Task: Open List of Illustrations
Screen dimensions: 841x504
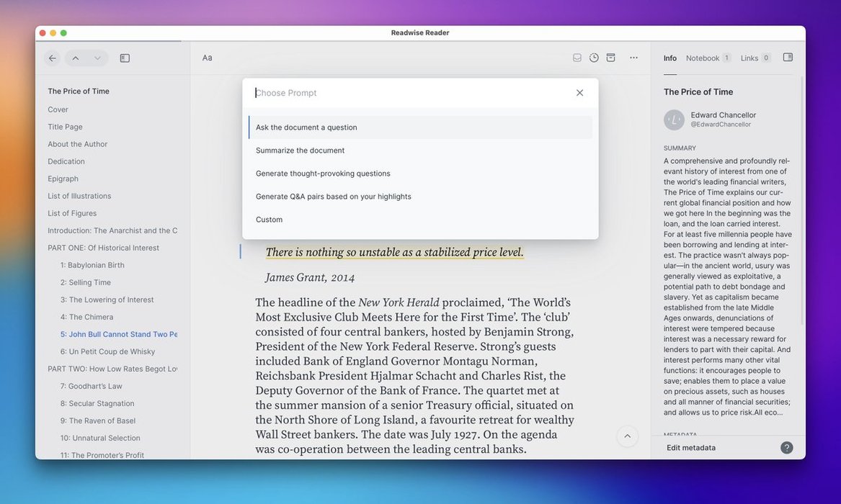Action: (x=79, y=196)
